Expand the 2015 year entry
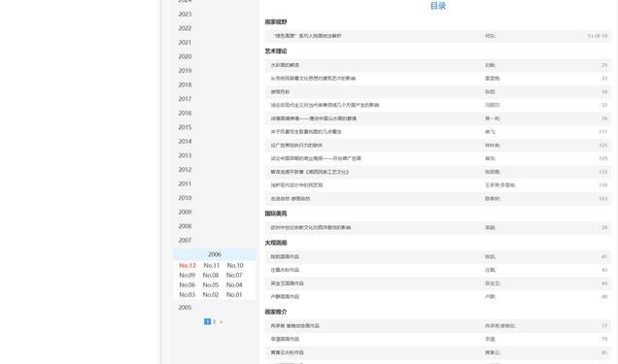 coord(185,127)
